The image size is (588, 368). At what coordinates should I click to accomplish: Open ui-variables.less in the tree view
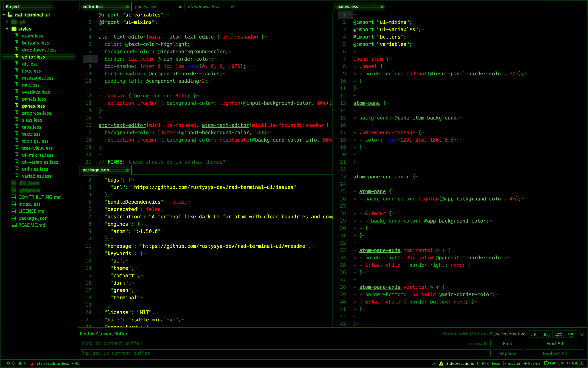(40, 162)
